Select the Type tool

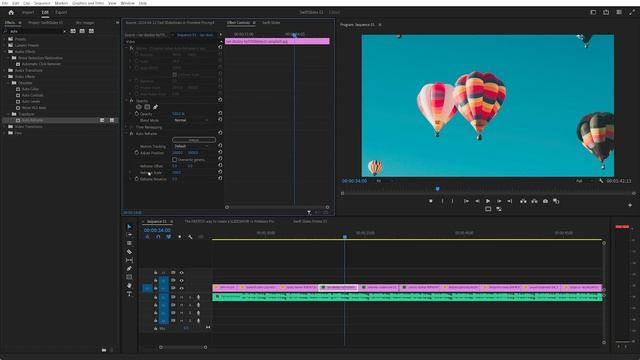pos(129,293)
